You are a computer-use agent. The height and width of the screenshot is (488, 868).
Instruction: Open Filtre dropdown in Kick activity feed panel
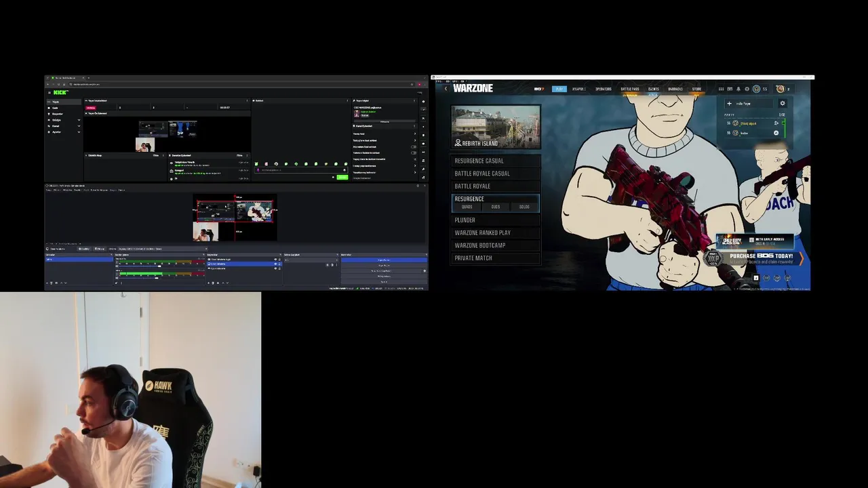point(155,155)
